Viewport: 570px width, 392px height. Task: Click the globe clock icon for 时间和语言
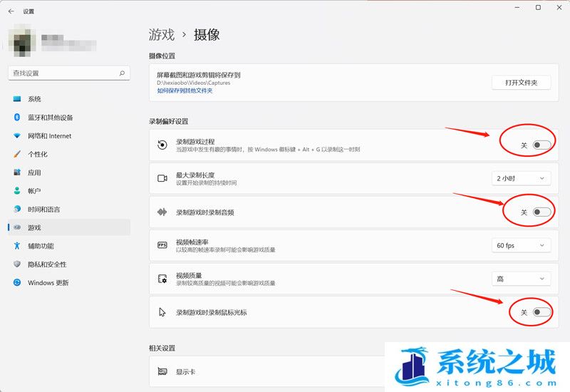tap(16, 209)
